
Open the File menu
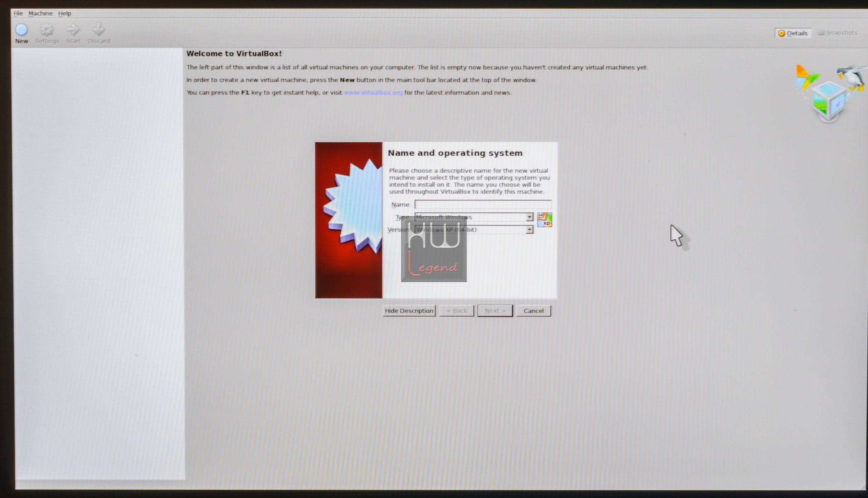pyautogui.click(x=18, y=13)
